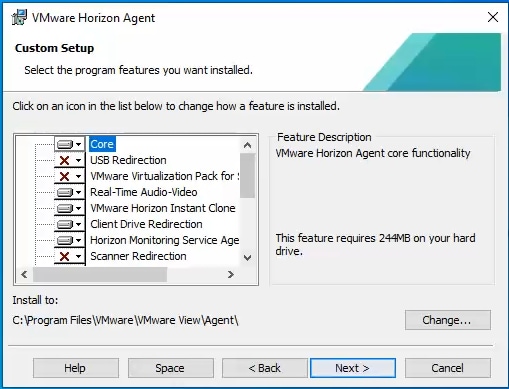Cancel the Horizon Agent installation

tap(448, 368)
